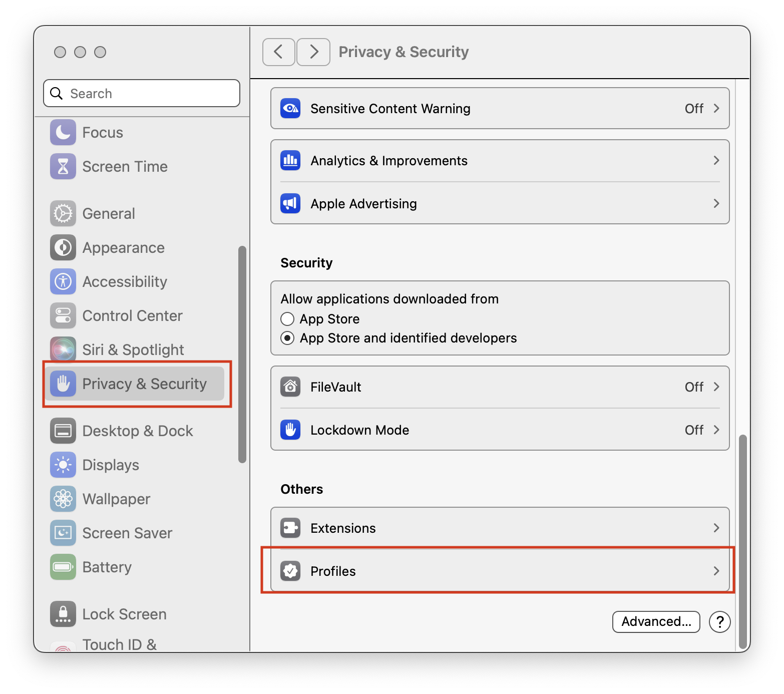
Task: Expand Sensitive Content Warning chevron
Action: 716,108
